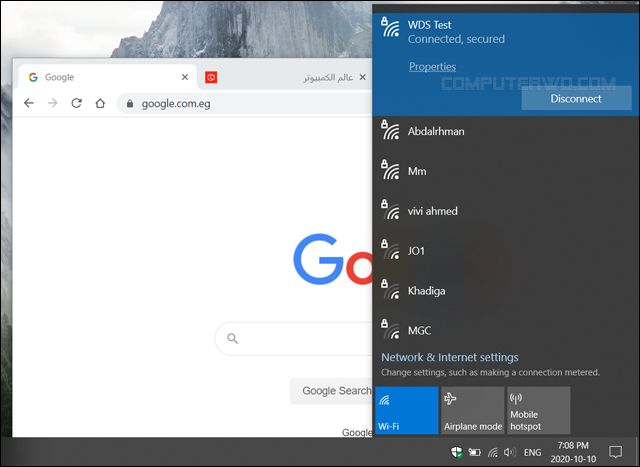Select the MGC Wi-Fi network
Screen dimensions: 640x467
506,330
